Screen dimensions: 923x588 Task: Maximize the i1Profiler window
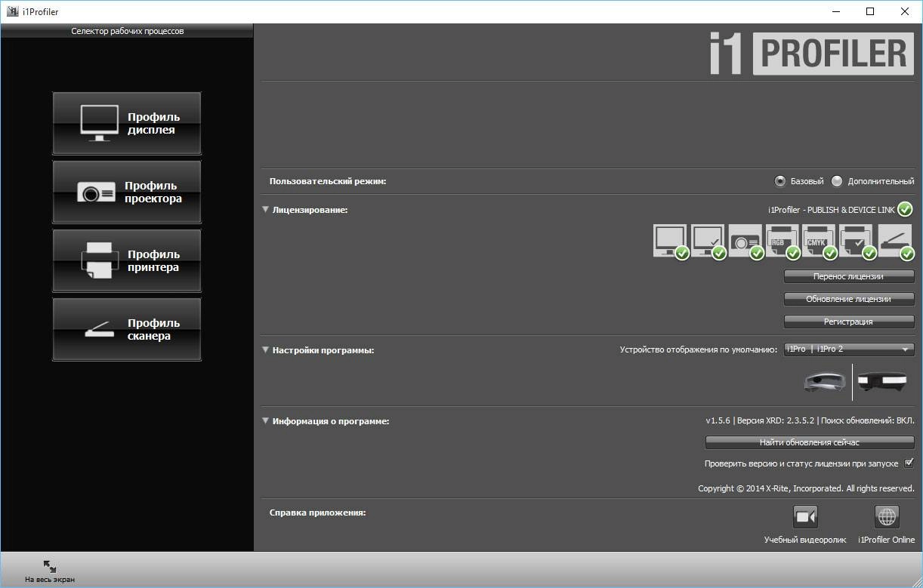pos(870,11)
